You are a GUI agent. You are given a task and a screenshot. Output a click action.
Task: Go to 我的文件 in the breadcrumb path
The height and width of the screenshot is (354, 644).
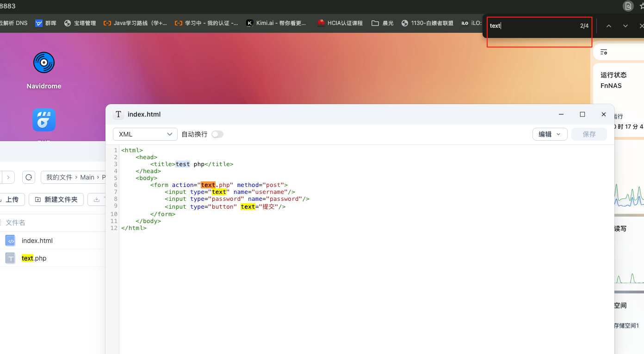click(59, 177)
